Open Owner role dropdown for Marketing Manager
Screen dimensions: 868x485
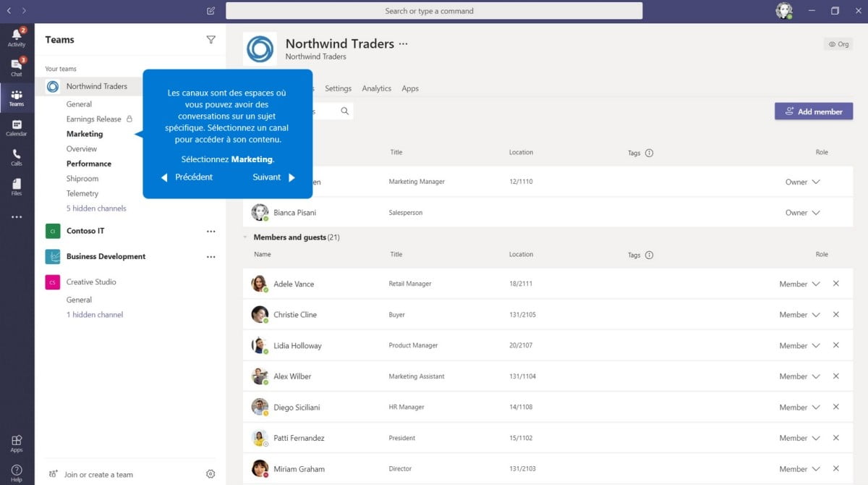point(803,182)
